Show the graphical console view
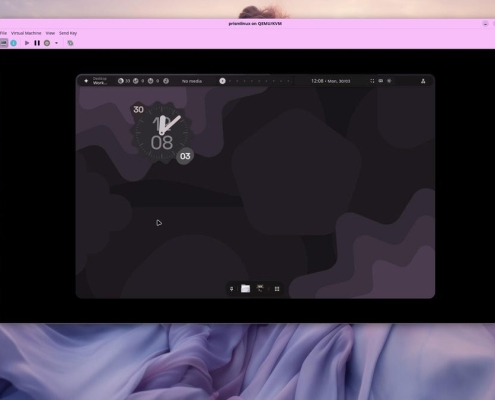Screen dimensions: 495x400 [x=4, y=43]
